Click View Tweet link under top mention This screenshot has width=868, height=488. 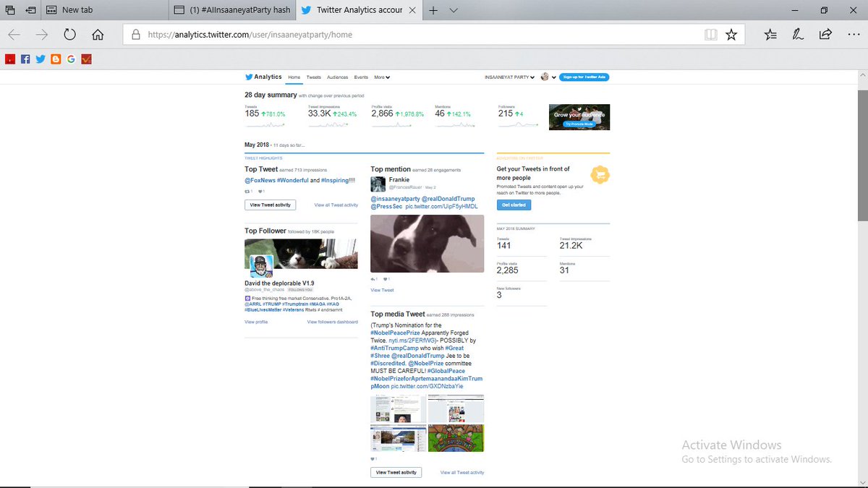(x=383, y=290)
